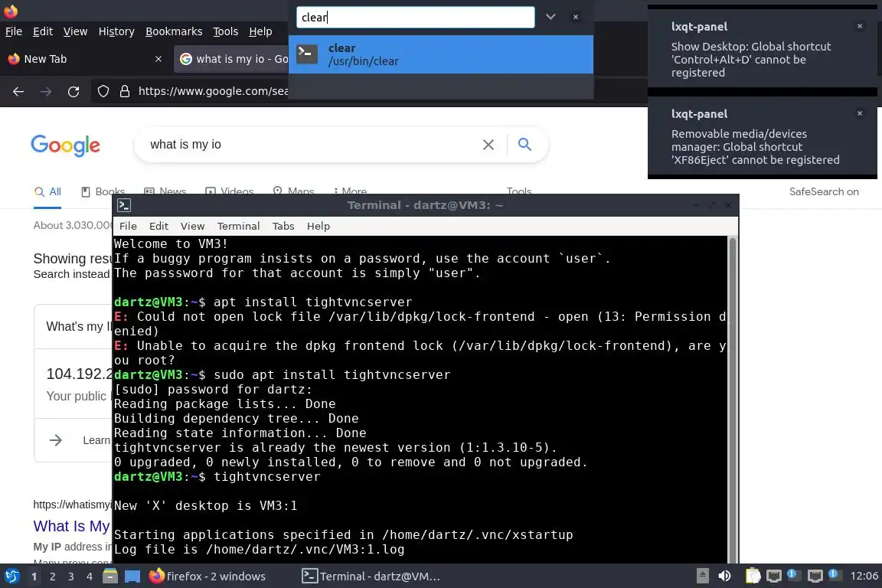
Task: Open Firefox Edit menu
Action: tap(43, 31)
